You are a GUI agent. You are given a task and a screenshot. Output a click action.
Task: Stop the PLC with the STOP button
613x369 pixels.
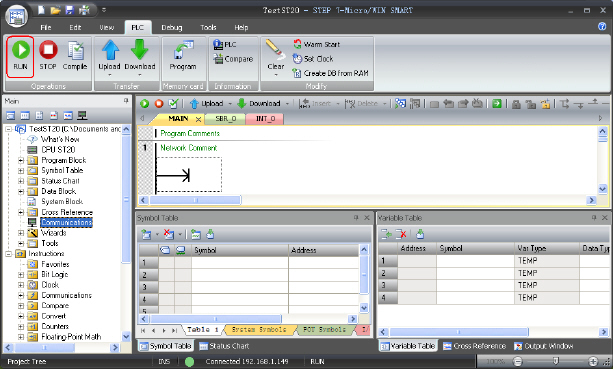48,56
